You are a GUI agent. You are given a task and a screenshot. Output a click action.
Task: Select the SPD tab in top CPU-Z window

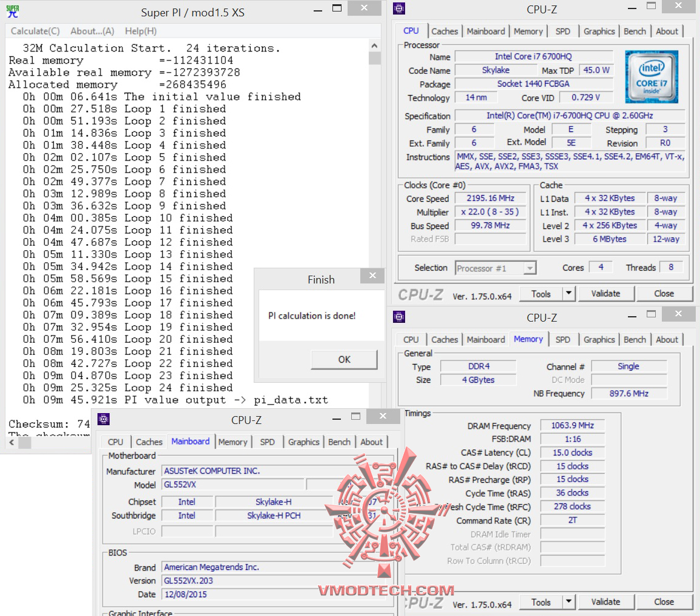pyautogui.click(x=563, y=31)
